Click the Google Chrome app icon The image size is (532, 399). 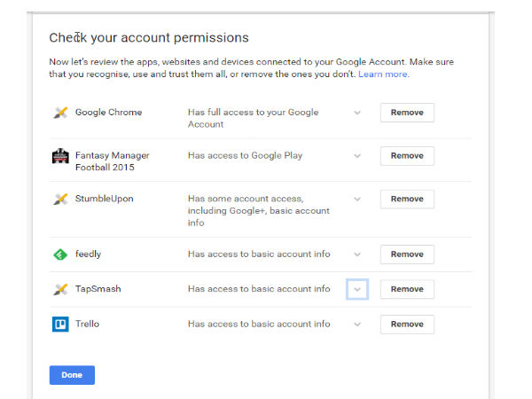click(x=60, y=113)
